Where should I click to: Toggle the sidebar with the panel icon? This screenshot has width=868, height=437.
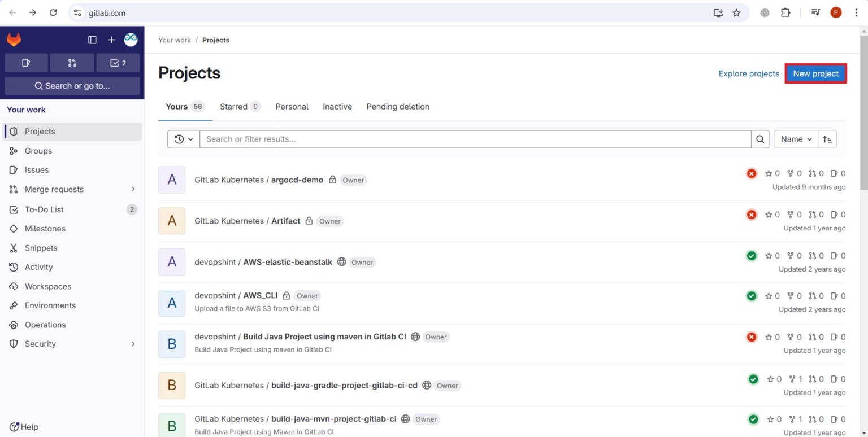click(x=92, y=40)
